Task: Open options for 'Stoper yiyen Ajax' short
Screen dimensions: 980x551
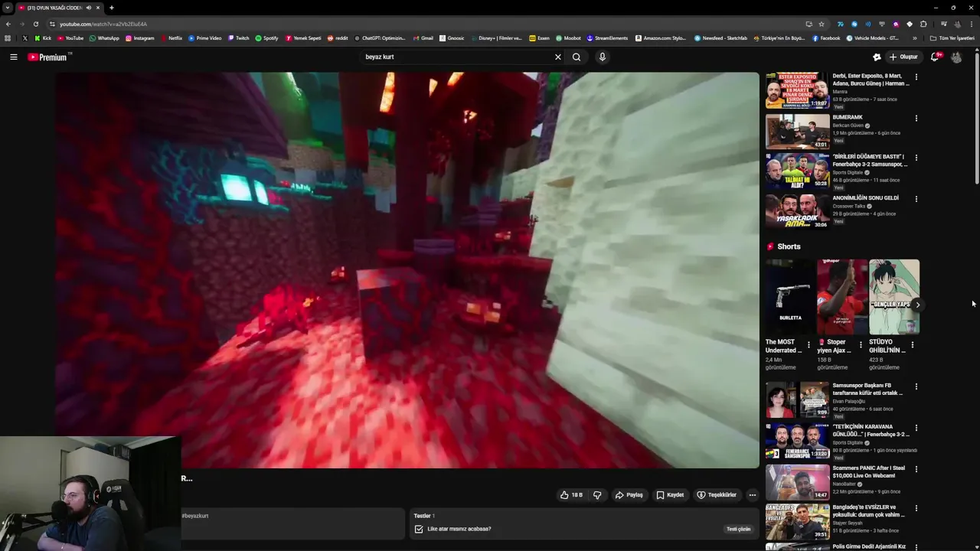Action: [861, 345]
